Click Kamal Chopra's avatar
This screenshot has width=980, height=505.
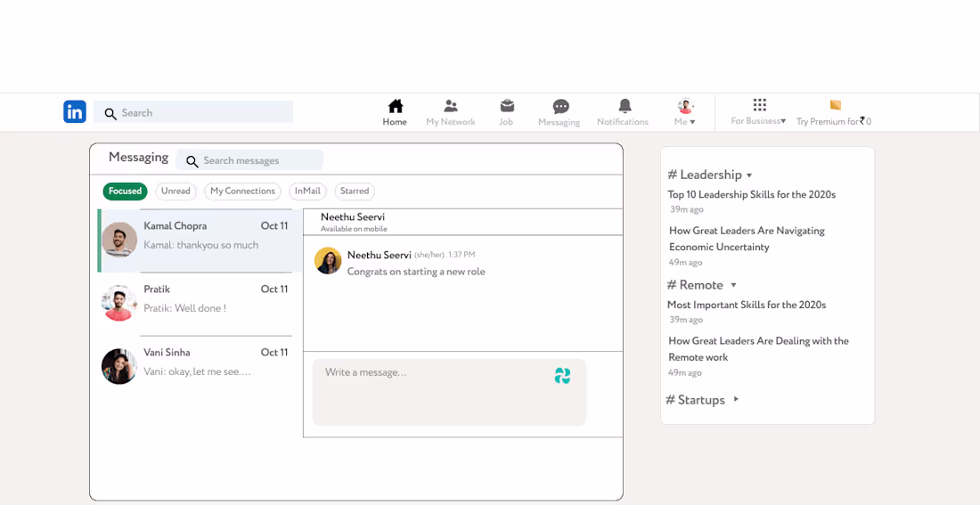(118, 239)
